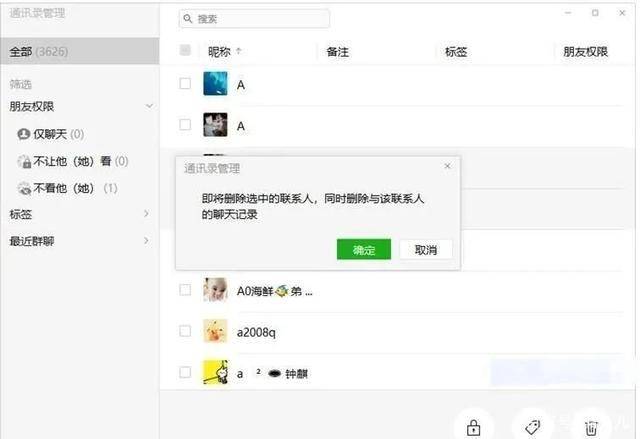Image resolution: width=640 pixels, height=439 pixels.
Task: Click the 备注 column header
Action: [338, 52]
